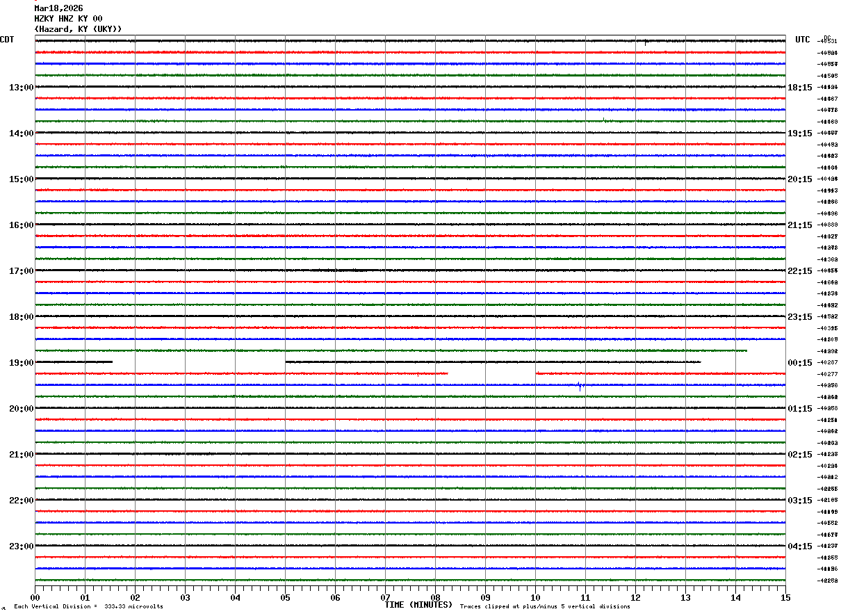Click the 00:15 UTC time label
Screen dimensions: 841x616
(x=800, y=363)
